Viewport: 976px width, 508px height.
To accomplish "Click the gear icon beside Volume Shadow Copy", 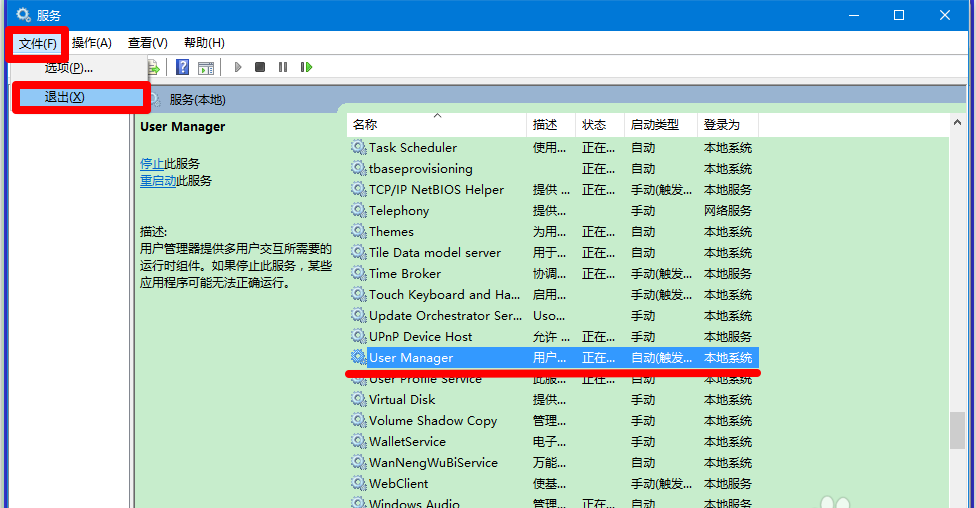I will (x=359, y=421).
